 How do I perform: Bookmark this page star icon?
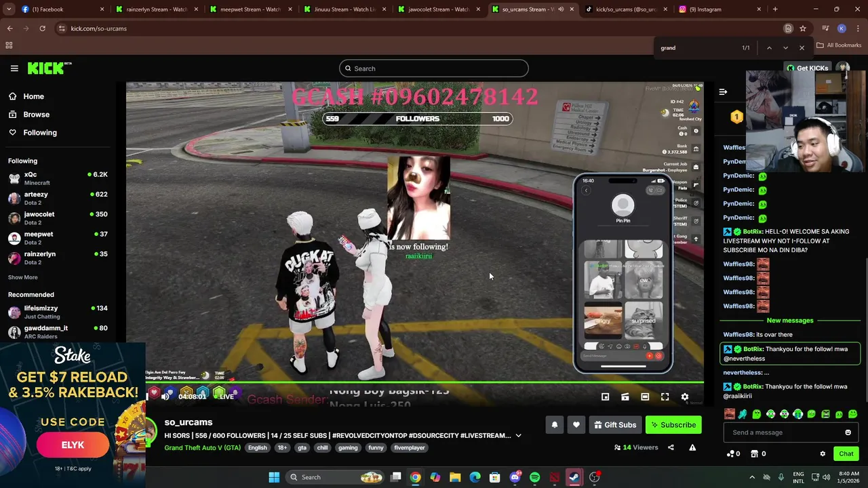click(803, 28)
